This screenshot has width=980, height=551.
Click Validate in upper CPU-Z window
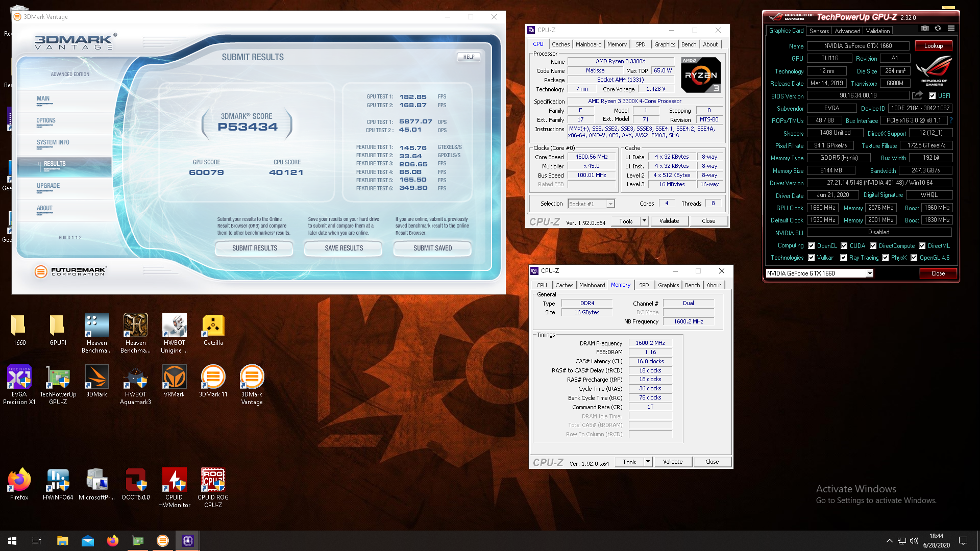point(669,221)
